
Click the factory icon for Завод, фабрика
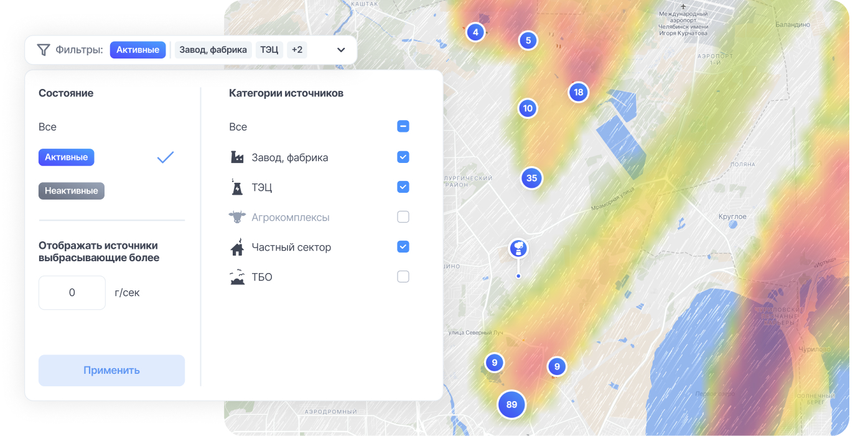pos(237,157)
